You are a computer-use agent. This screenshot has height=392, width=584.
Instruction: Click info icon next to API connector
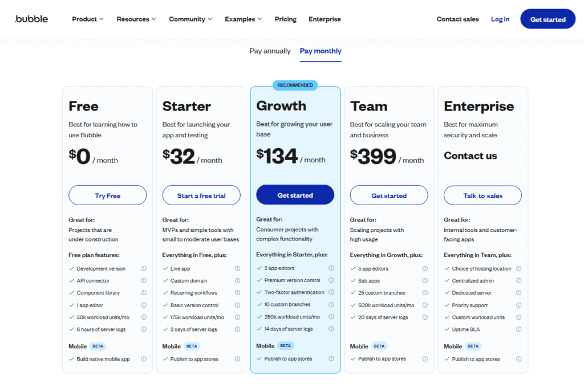(x=144, y=281)
